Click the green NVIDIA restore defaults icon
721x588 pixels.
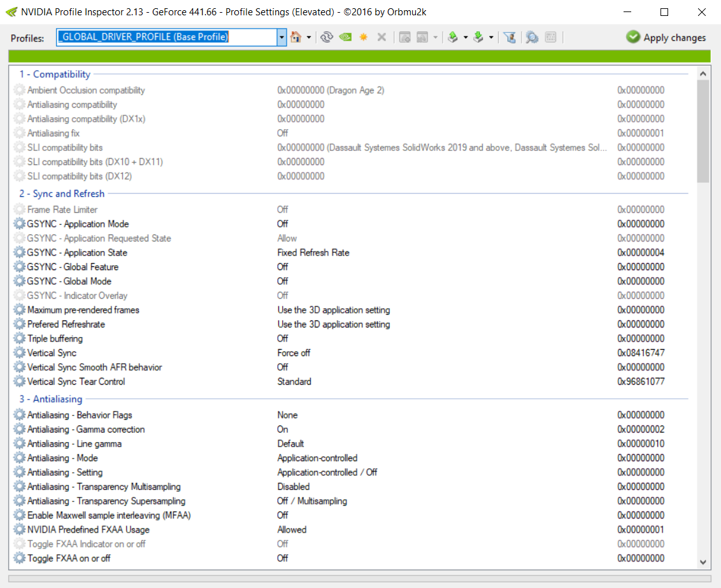(345, 37)
